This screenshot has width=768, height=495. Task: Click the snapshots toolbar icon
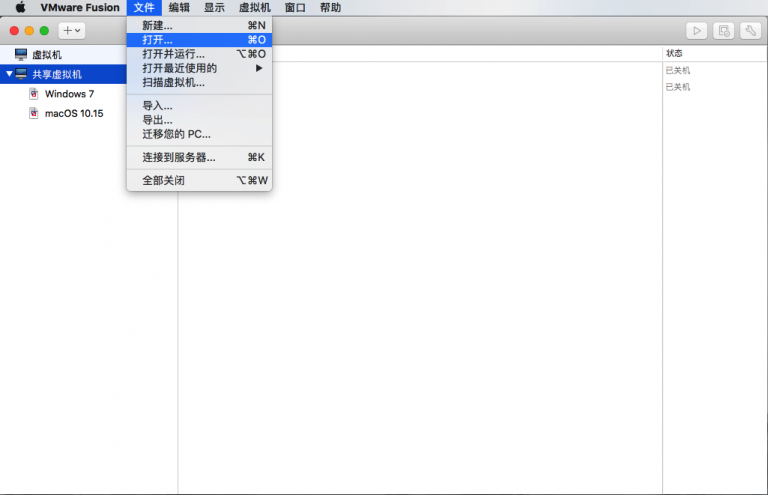point(723,31)
